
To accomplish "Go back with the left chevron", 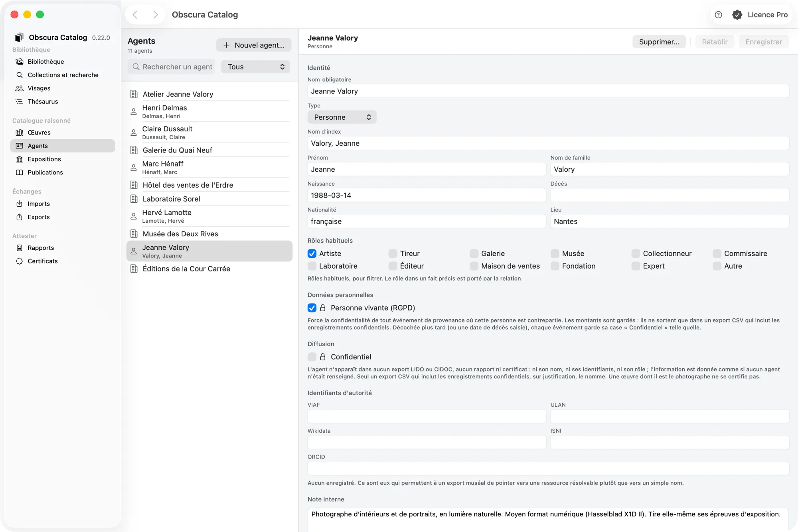I will [135, 15].
